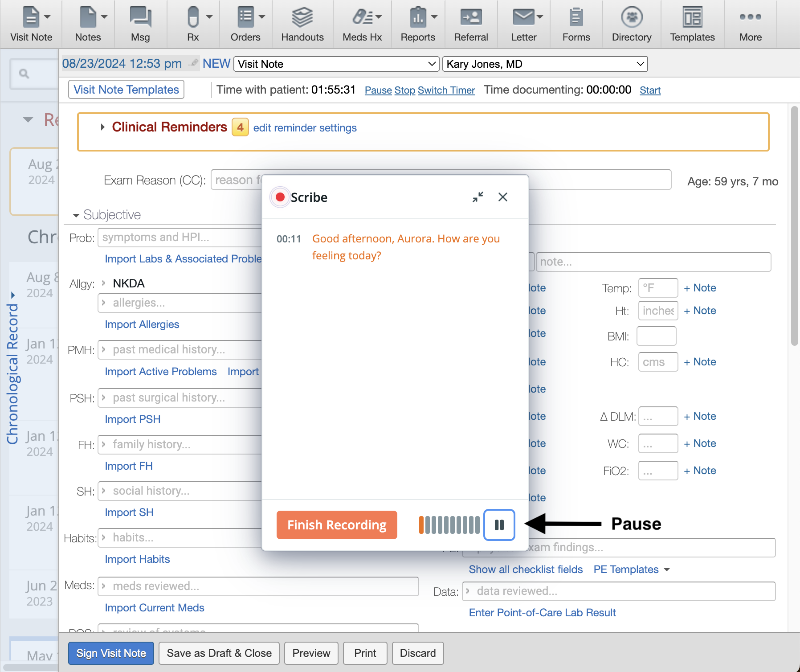
Task: Click Sign Visit Note
Action: click(x=111, y=653)
